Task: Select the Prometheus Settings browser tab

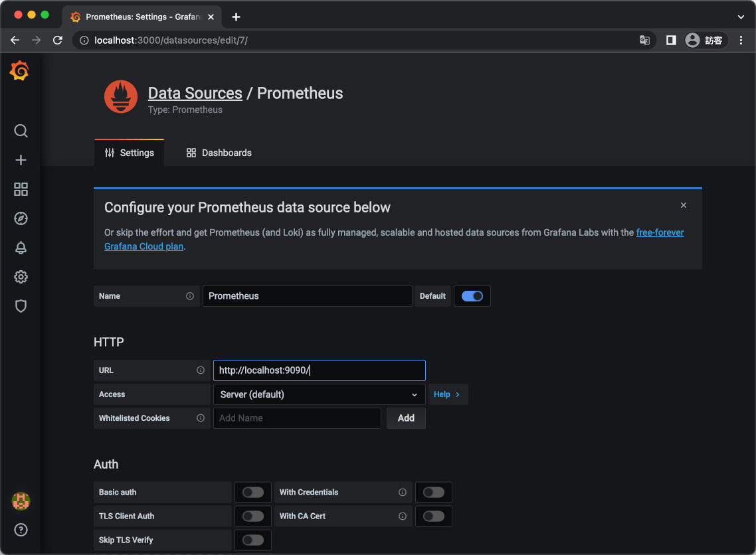Action: tap(142, 17)
